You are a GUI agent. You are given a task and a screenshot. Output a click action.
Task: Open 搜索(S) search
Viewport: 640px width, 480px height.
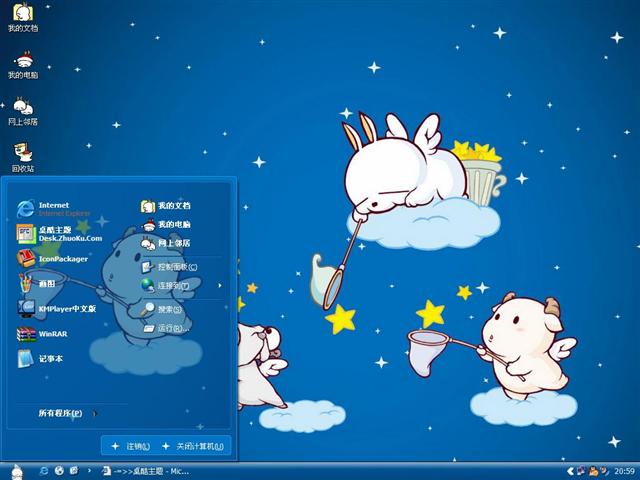162,309
